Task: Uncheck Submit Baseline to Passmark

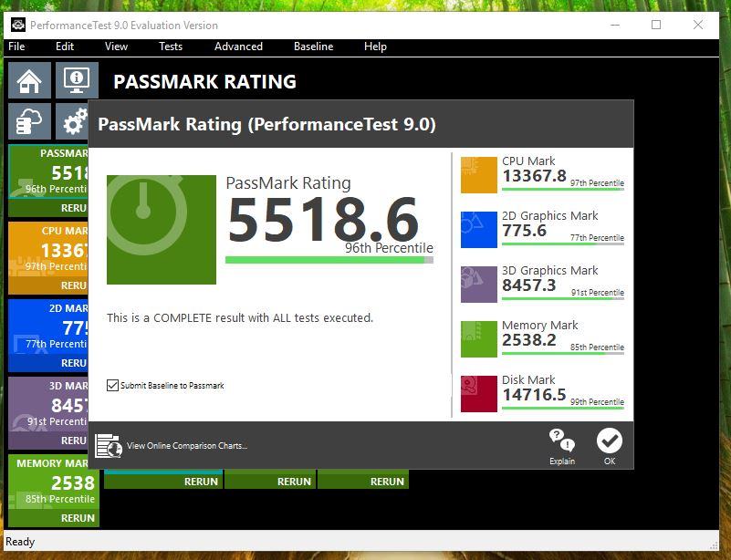Action: [x=112, y=385]
